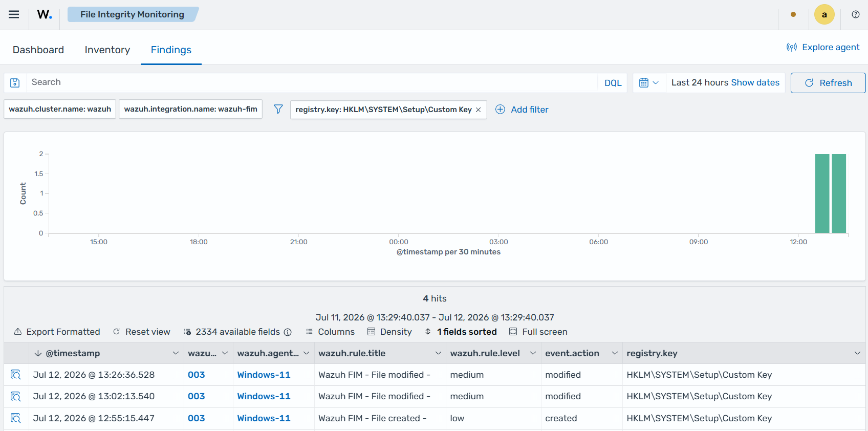Click the info icon beside available fields
This screenshot has width=868, height=431.
288,332
